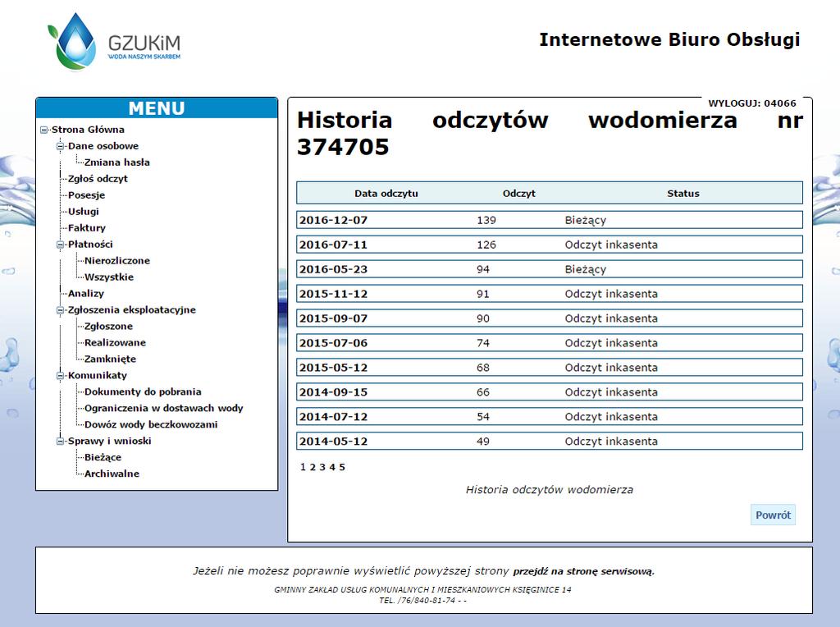The height and width of the screenshot is (627, 840).
Task: Click the reading value 49
Action: [483, 442]
